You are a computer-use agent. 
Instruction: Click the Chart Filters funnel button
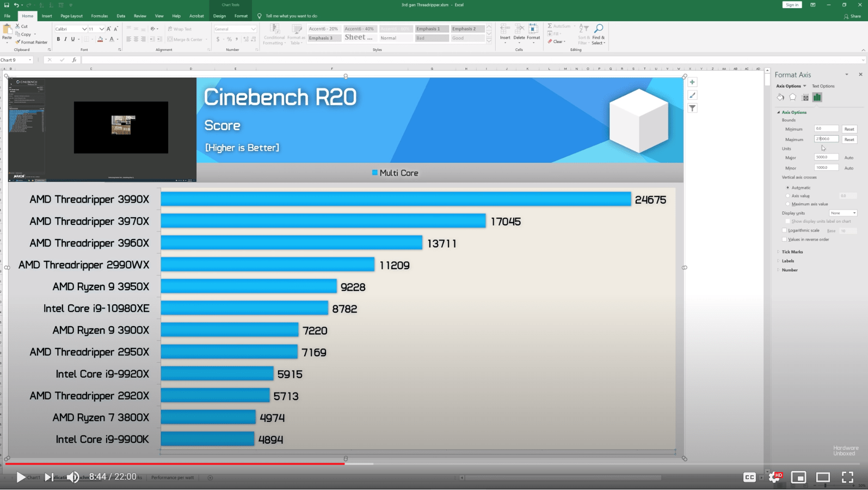pos(692,108)
